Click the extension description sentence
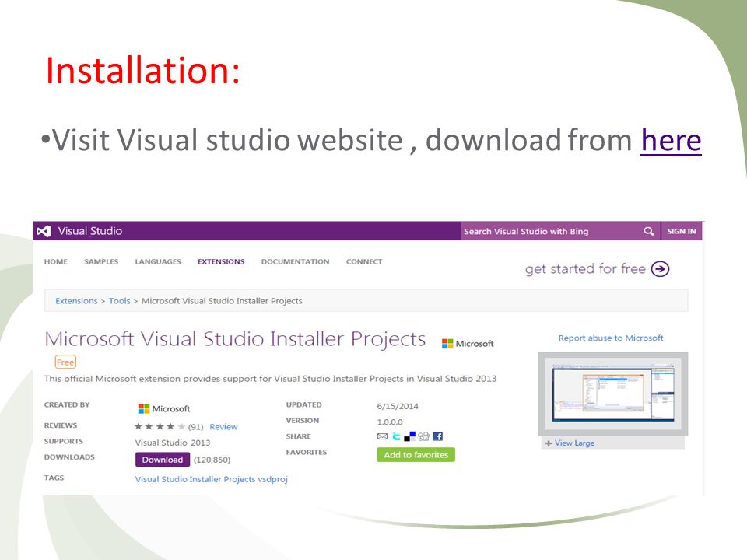The height and width of the screenshot is (560, 747). pos(270,379)
